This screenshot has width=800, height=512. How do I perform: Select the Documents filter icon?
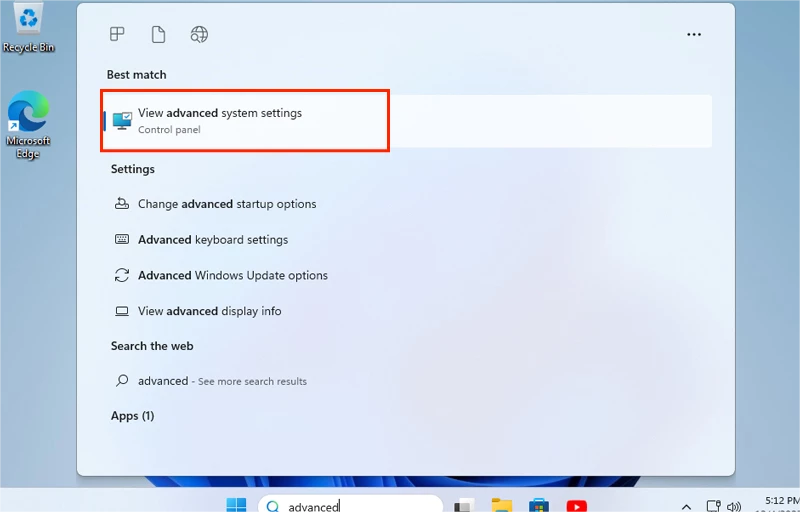pos(158,35)
